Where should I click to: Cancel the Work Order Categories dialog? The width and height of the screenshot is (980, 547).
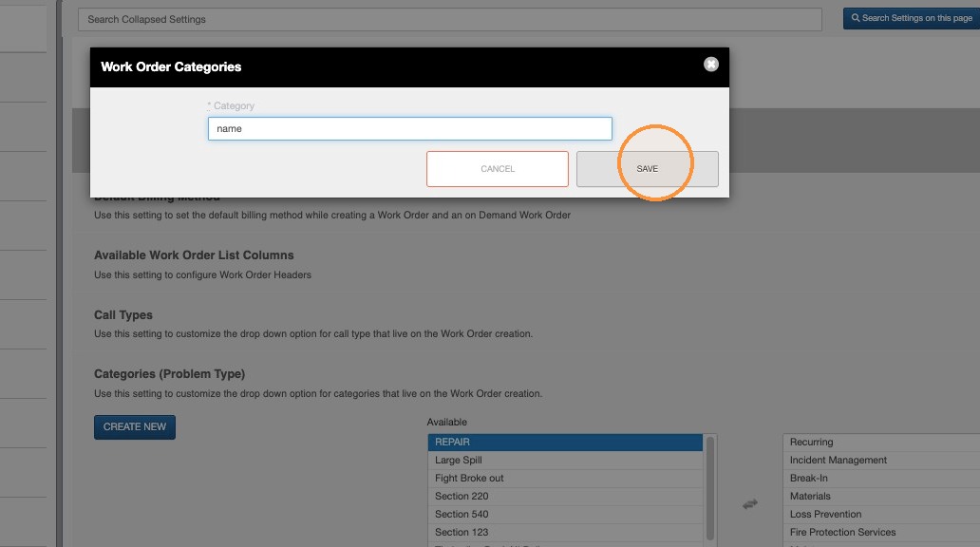(498, 169)
